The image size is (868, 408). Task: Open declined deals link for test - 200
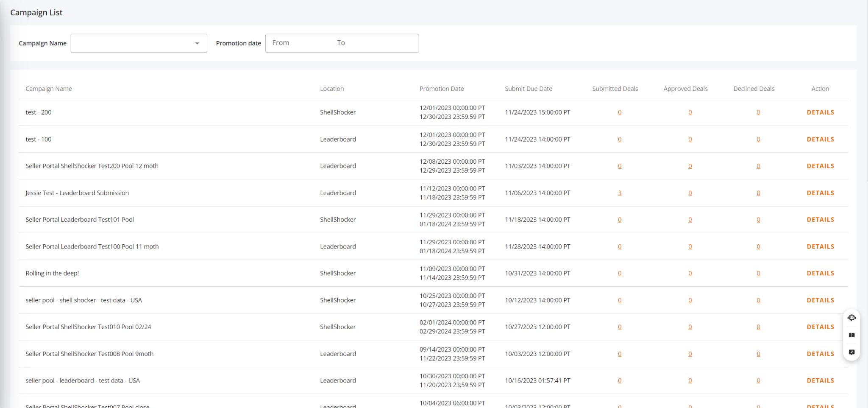tap(758, 112)
